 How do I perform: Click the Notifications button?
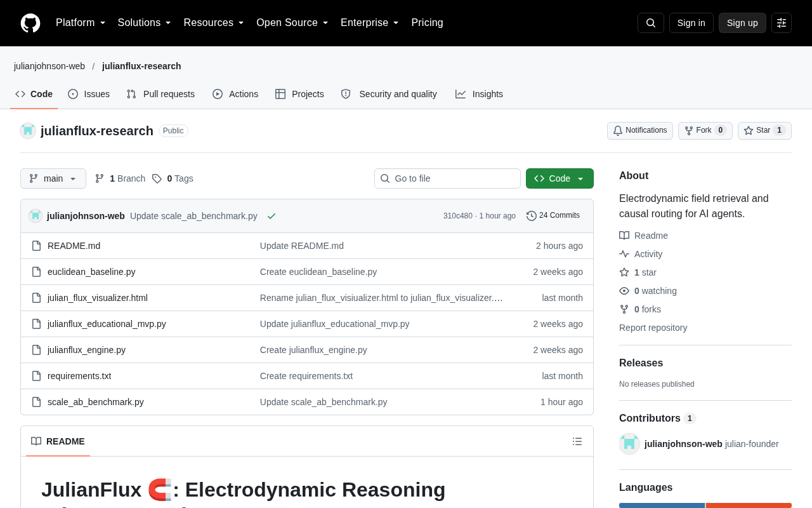640,131
